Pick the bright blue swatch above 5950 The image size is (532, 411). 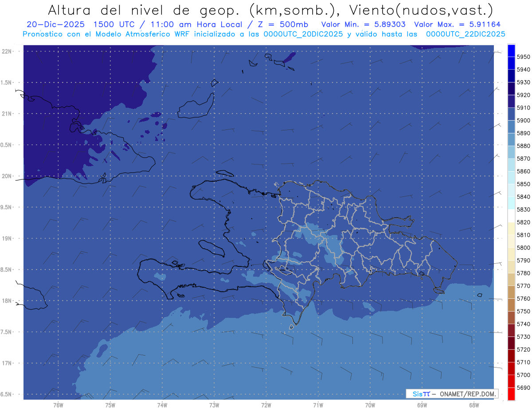[511, 51]
